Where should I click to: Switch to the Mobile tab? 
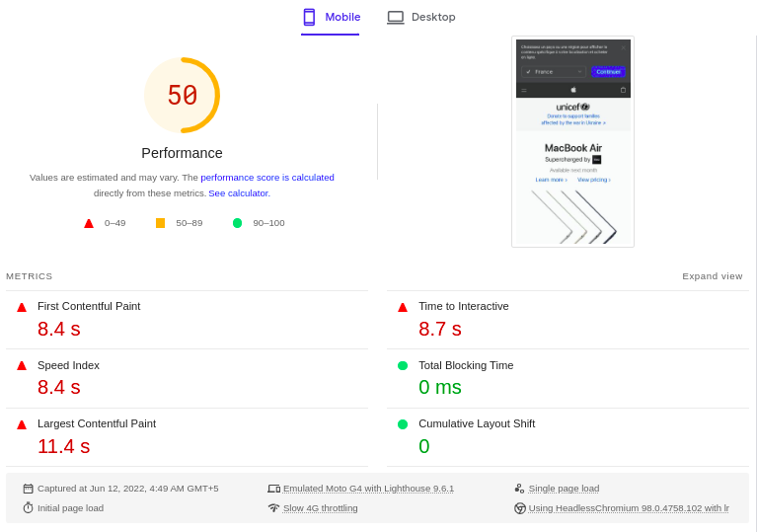[x=331, y=18]
